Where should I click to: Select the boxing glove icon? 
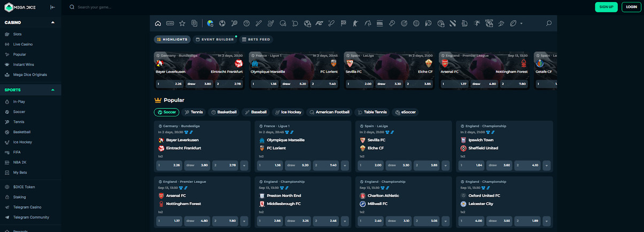pos(392,24)
